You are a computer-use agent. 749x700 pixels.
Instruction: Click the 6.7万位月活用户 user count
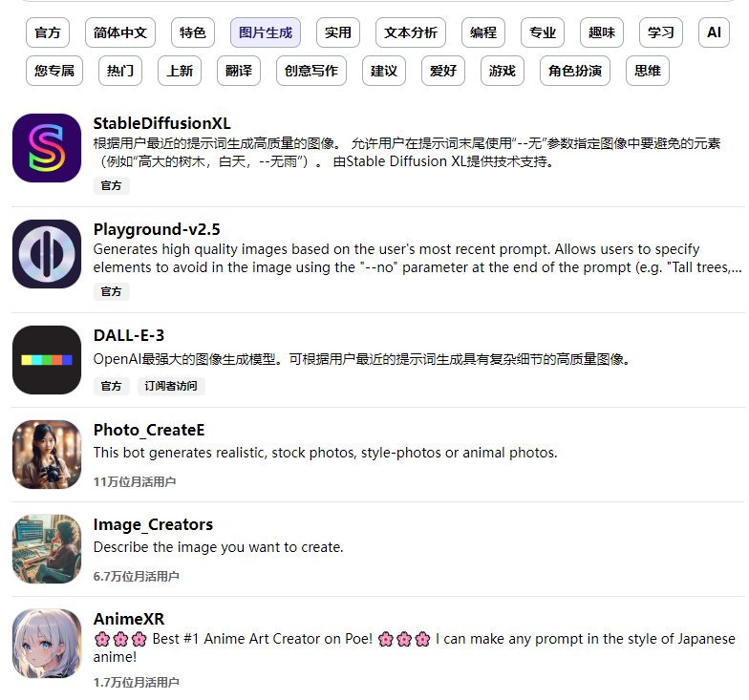click(x=136, y=577)
